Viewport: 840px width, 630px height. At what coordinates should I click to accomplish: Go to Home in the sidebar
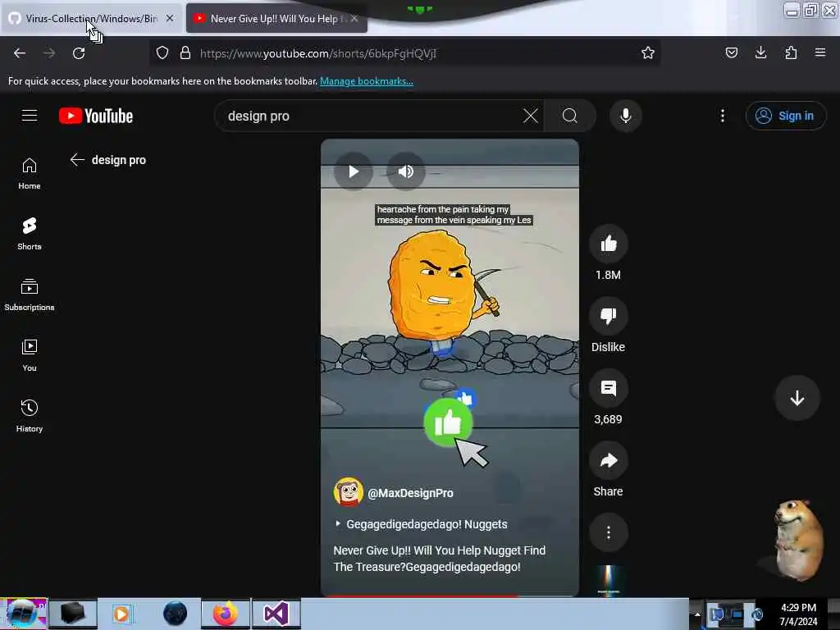[30, 174]
